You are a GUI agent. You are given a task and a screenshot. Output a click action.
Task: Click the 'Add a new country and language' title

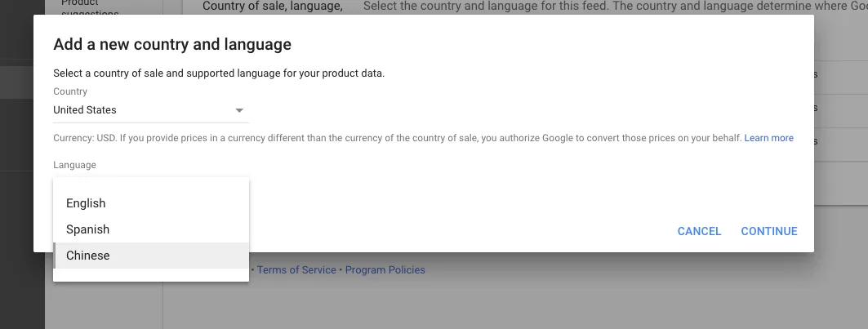(x=172, y=44)
